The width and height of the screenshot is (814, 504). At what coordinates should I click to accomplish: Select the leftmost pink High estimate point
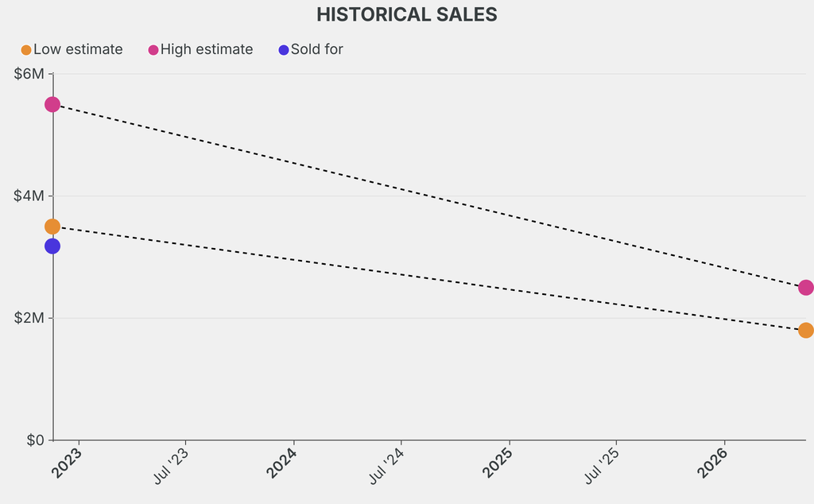click(x=52, y=104)
